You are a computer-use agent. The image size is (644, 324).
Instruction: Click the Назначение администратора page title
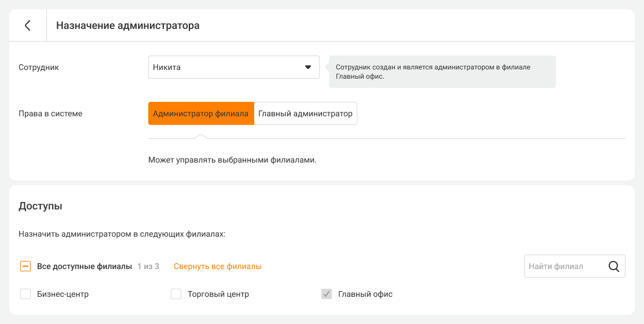click(127, 25)
